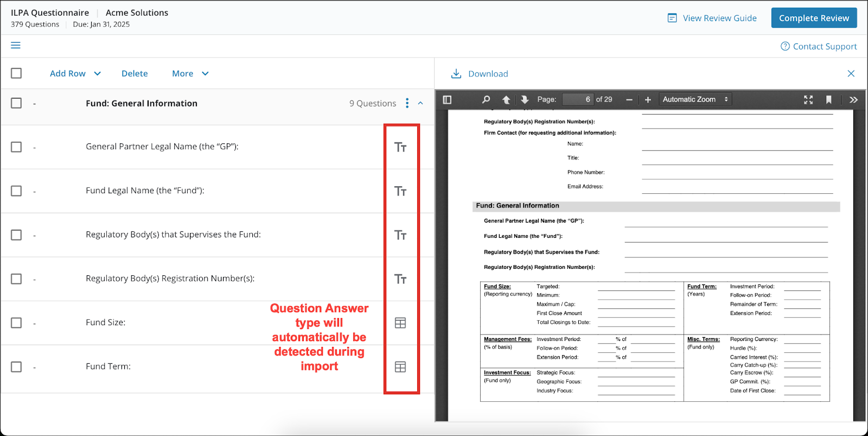Click the Fund: General Information section title
Viewport: 868px width, 436px height.
(x=142, y=103)
